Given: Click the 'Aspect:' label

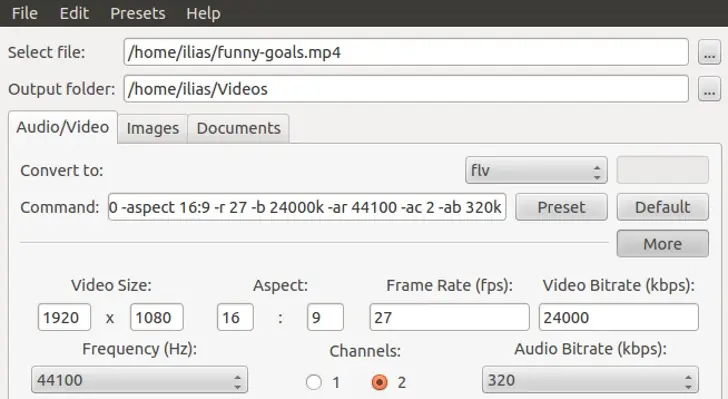Looking at the screenshot, I should [x=280, y=285].
